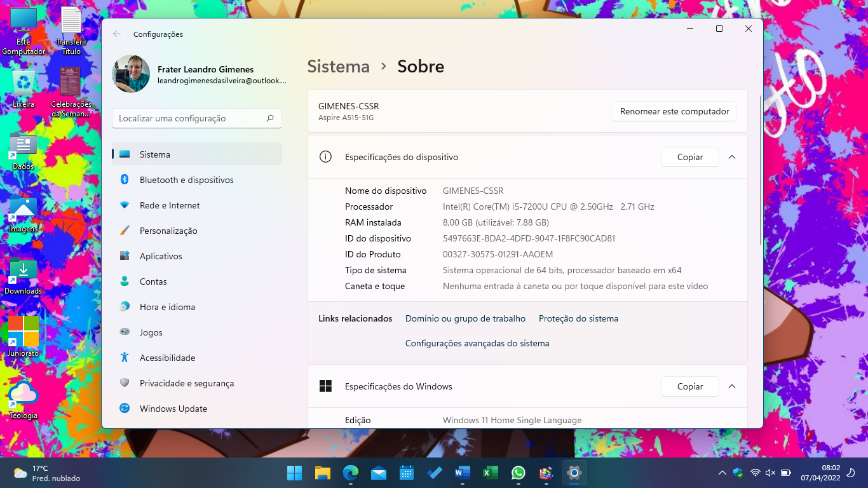Open the Domínio ou grupo de trabalho link

466,318
